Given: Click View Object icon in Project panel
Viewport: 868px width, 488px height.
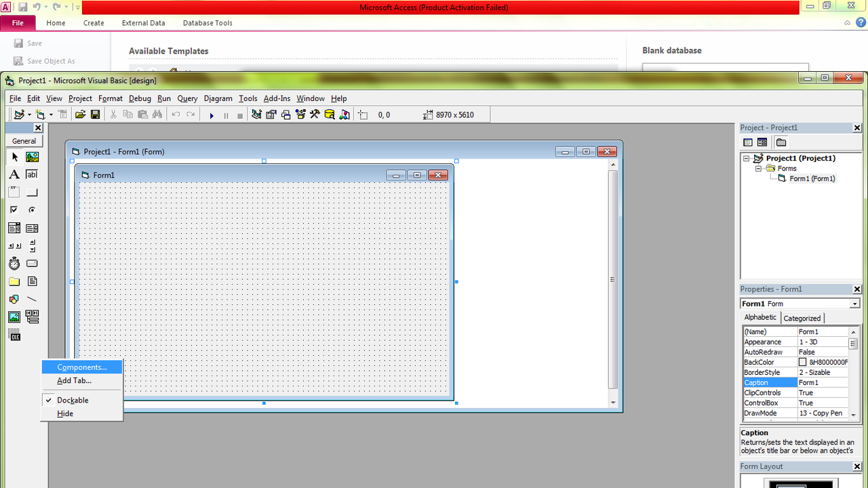Looking at the screenshot, I should (x=762, y=142).
